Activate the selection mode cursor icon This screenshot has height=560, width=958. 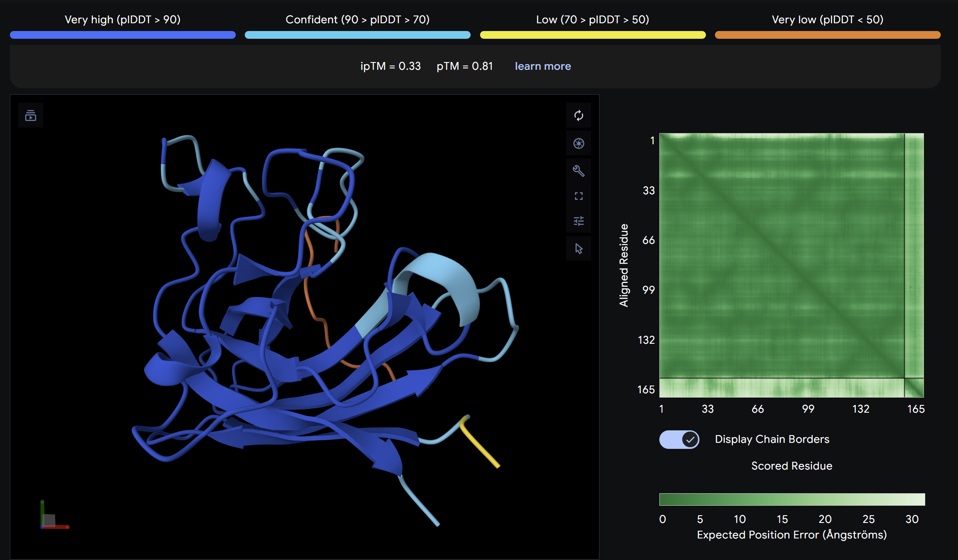579,249
